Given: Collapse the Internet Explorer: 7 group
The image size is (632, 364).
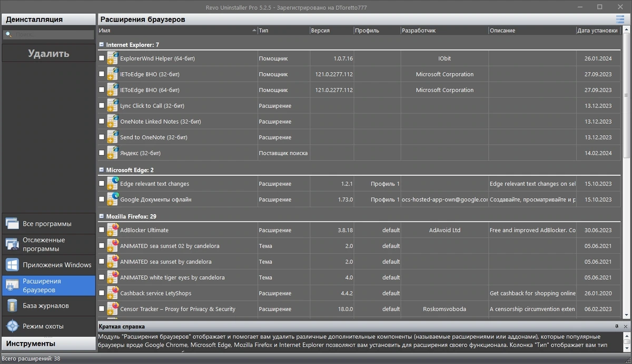Looking at the screenshot, I should click(101, 45).
